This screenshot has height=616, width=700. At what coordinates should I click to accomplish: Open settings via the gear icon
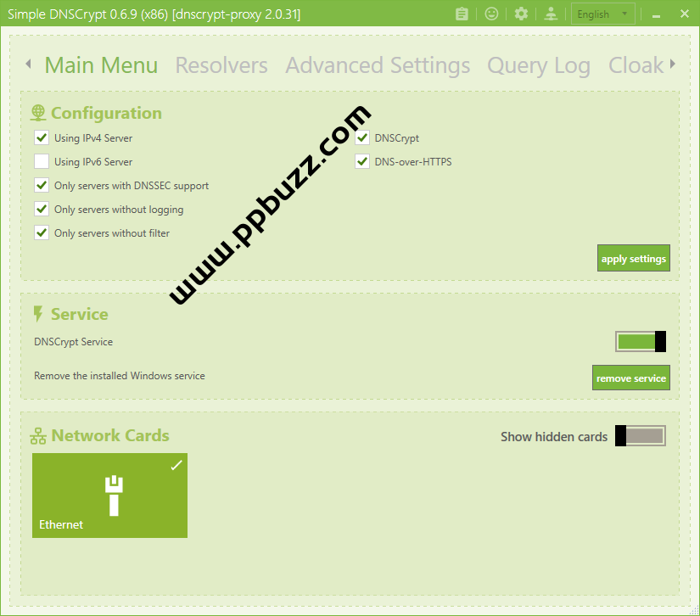521,14
